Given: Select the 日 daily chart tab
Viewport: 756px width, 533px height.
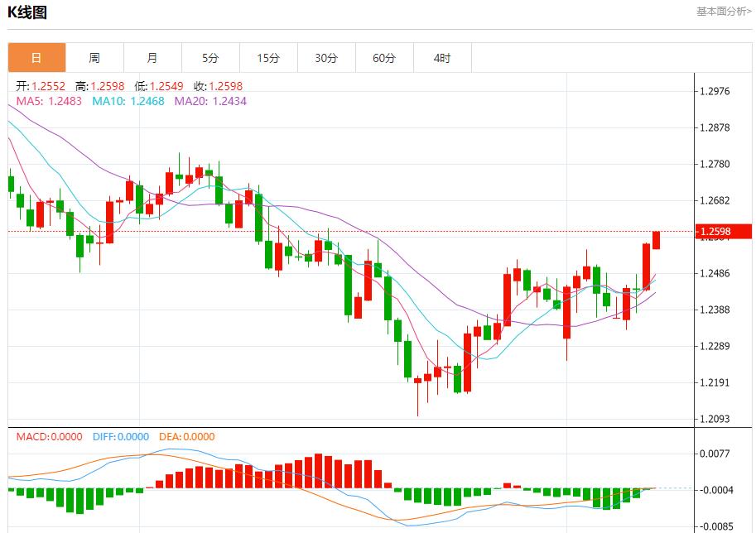Looking at the screenshot, I should pos(36,58).
